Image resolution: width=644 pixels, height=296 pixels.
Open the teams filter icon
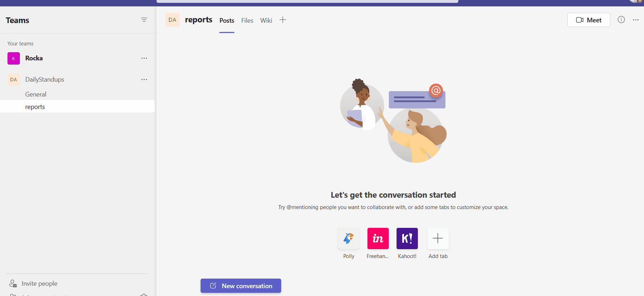point(144,20)
